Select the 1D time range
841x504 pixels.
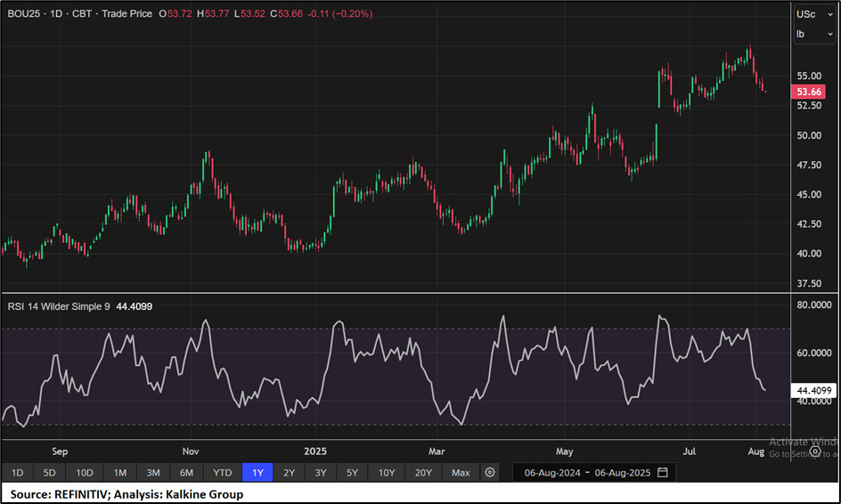pos(17,473)
